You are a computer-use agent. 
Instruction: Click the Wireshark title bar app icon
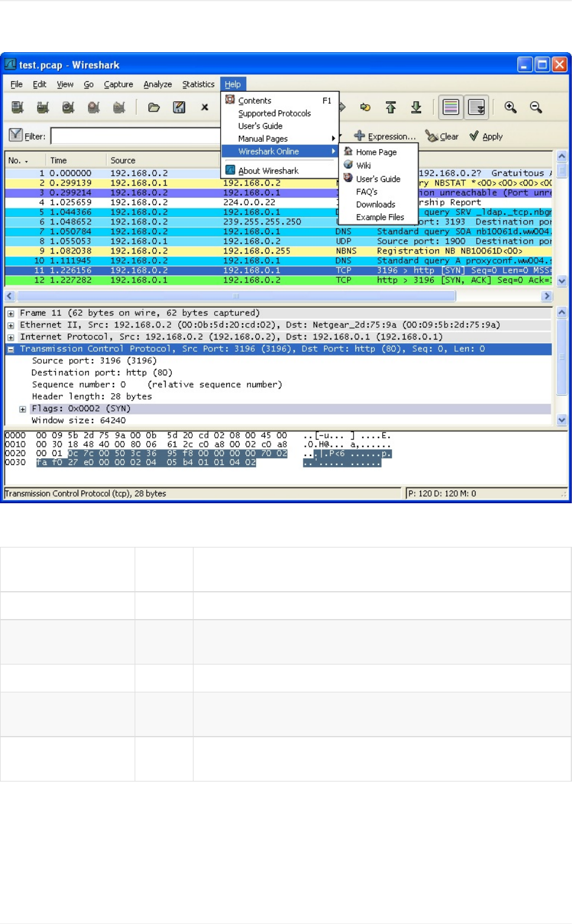(x=10, y=64)
